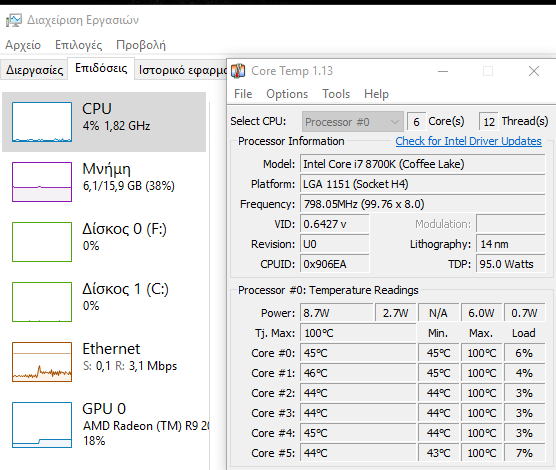
Task: Click the Ethernet S: 0,1 R: 3,1 Mbps value
Action: [130, 366]
